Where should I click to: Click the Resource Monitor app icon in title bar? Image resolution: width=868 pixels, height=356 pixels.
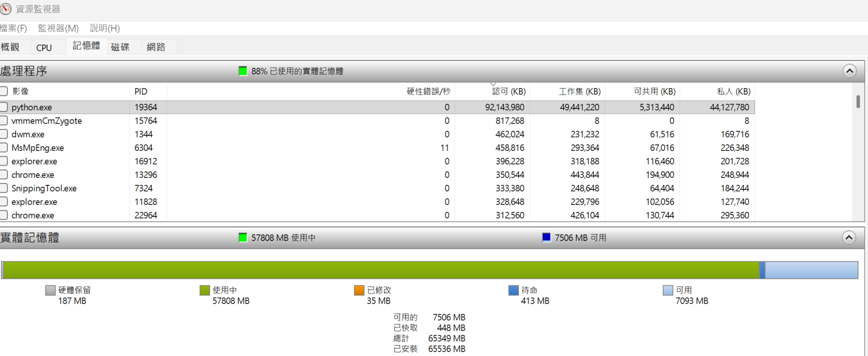tap(5, 9)
